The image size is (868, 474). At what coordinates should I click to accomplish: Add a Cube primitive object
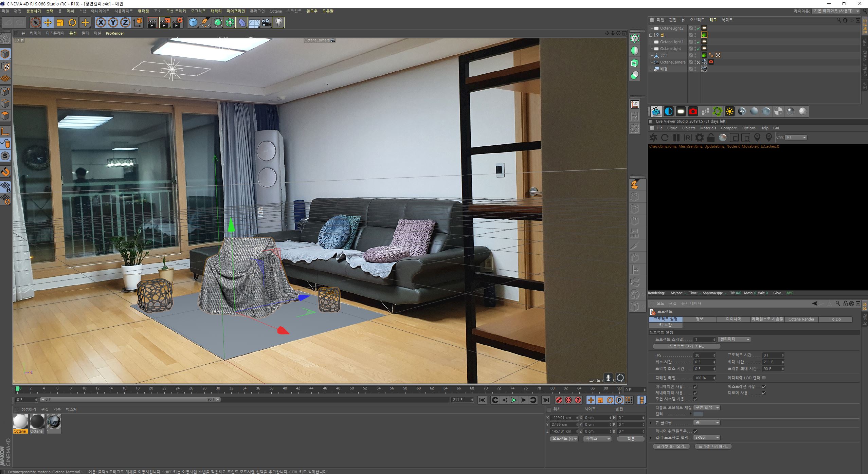(193, 23)
